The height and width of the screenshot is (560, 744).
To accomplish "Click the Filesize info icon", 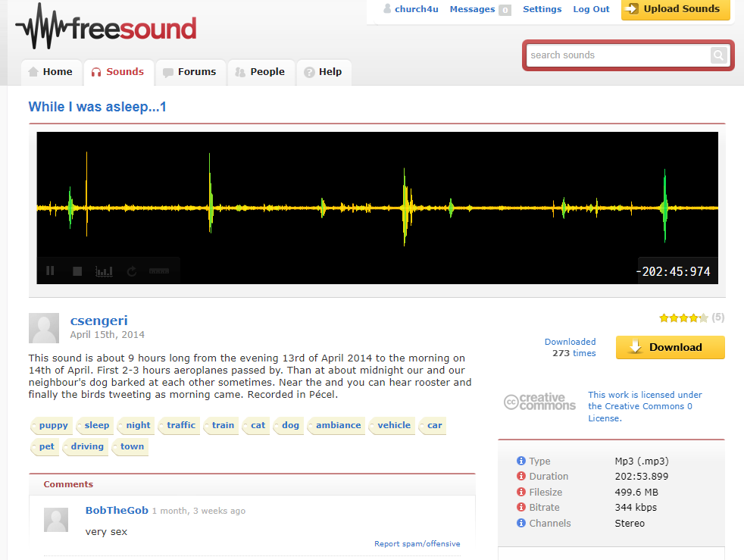I will [521, 492].
